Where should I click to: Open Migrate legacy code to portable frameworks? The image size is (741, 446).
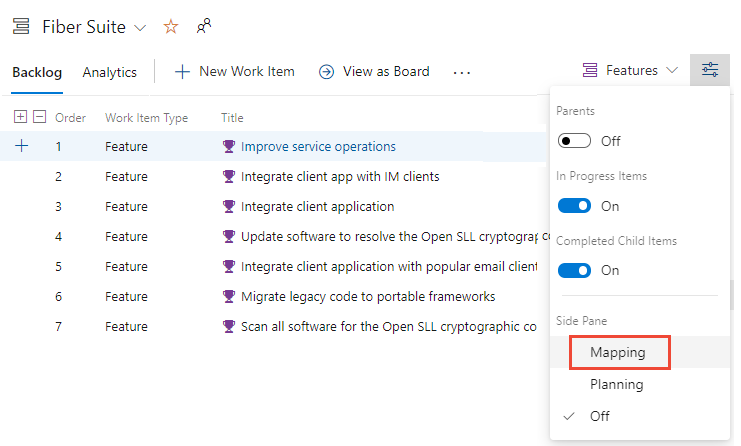tap(368, 297)
